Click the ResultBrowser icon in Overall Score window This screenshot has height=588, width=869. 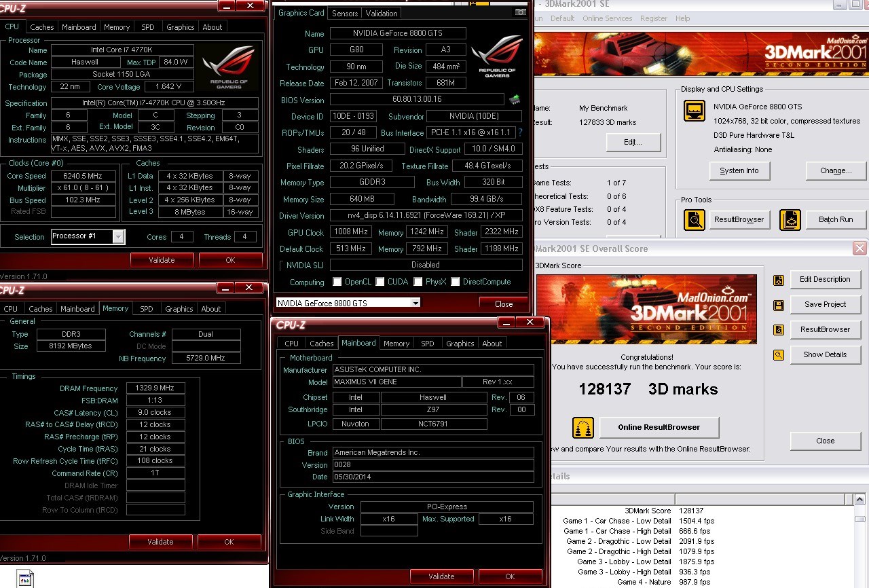[779, 330]
